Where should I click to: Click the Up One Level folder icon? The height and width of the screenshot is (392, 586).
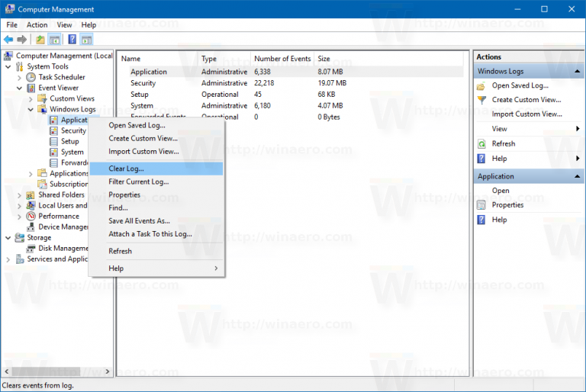[40, 40]
